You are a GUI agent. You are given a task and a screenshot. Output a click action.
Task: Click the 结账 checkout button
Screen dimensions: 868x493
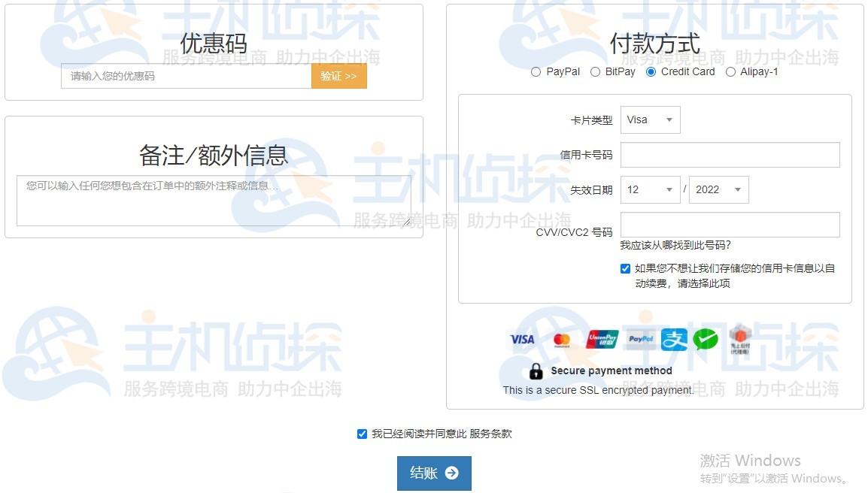434,474
